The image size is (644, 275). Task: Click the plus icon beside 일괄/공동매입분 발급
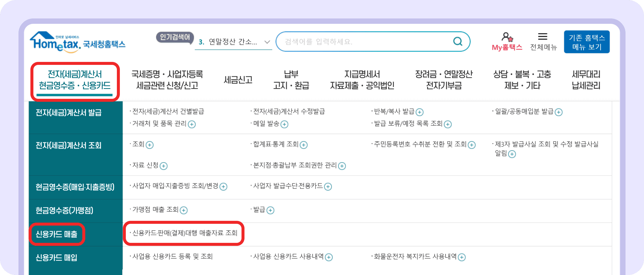559,112
